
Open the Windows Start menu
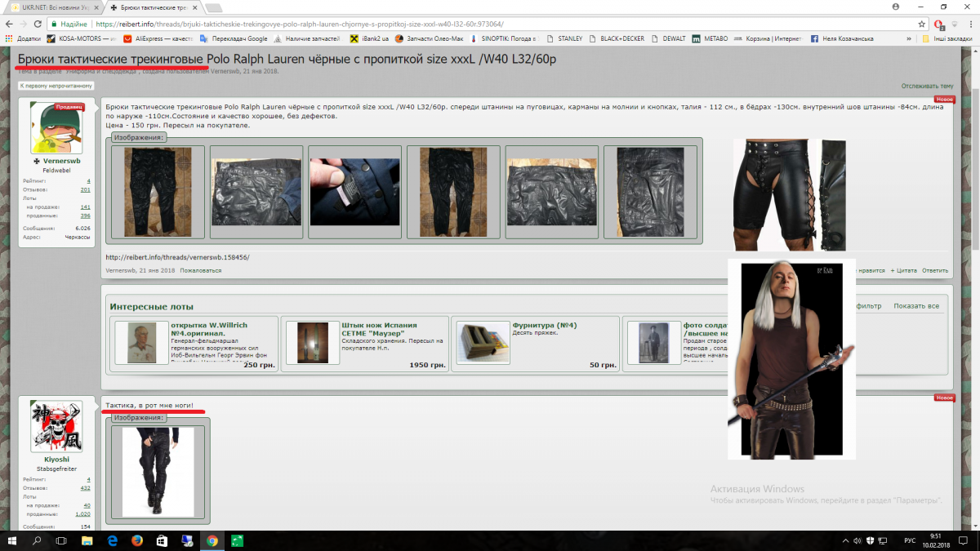click(11, 540)
